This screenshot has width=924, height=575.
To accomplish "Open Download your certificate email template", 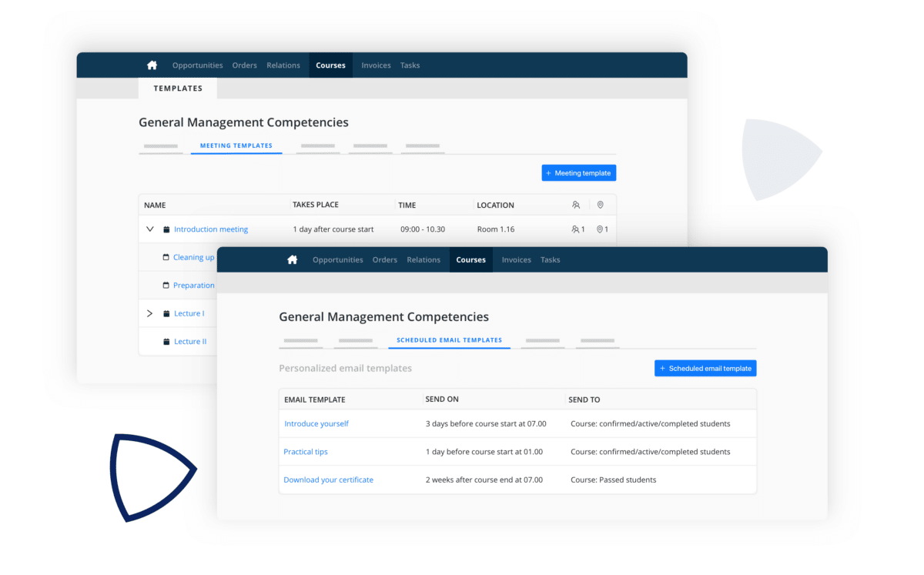I will point(329,480).
